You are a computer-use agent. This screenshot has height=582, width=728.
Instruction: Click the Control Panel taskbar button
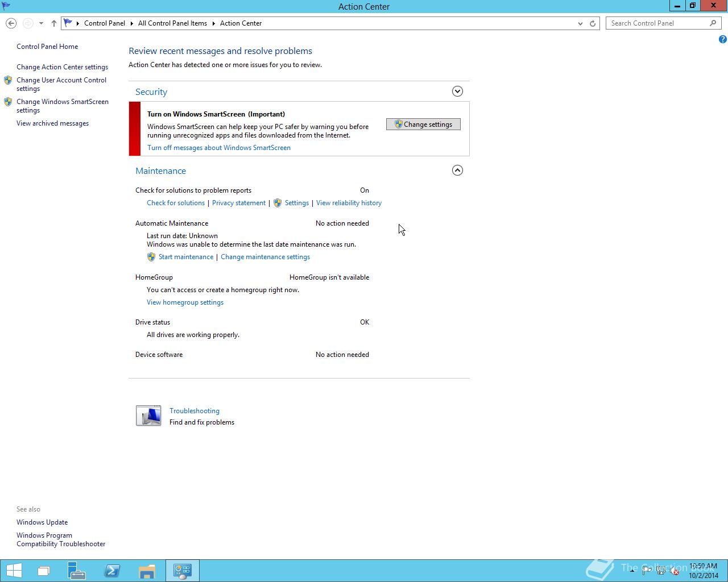(183, 571)
